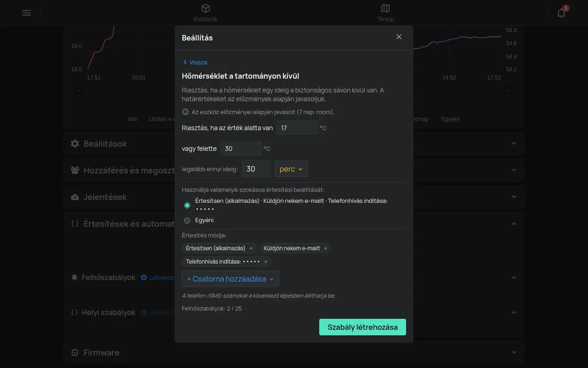Remove the Értesítsen (alkalmazás) channel chip

pos(251,248)
